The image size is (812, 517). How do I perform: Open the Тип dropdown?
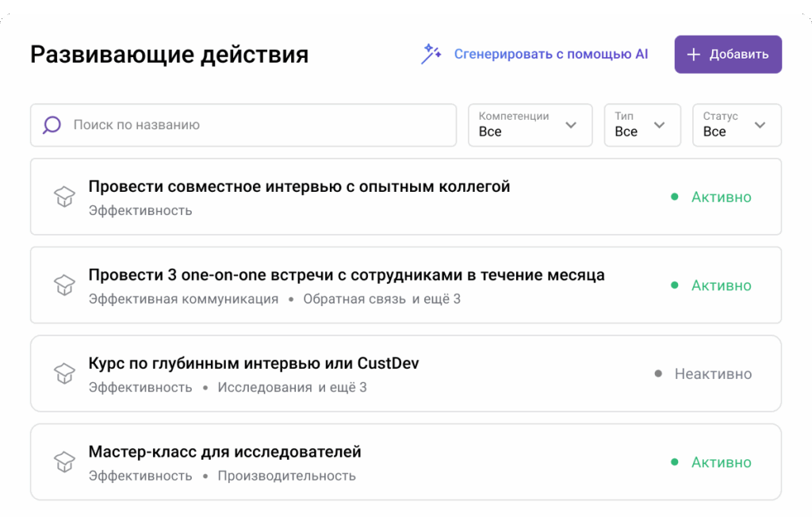coord(642,125)
